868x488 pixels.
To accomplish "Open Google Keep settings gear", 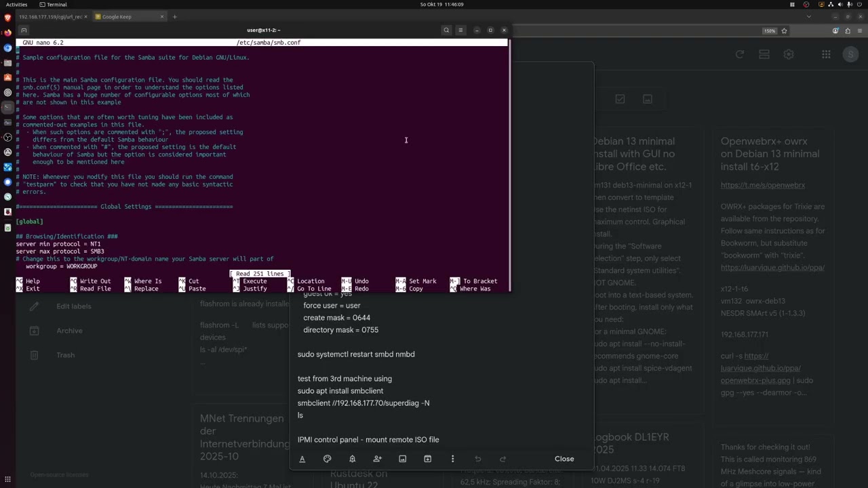I will [789, 54].
